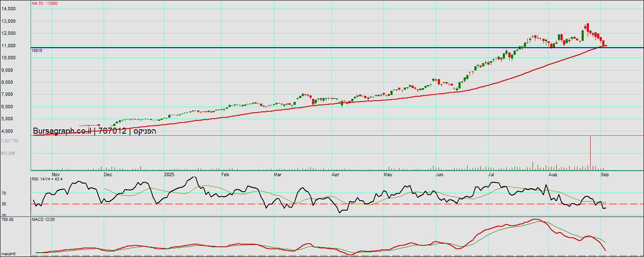The width and height of the screenshot is (644, 257).
Task: Click the MACD 12/26 indicator label
Action: [x=43, y=220]
